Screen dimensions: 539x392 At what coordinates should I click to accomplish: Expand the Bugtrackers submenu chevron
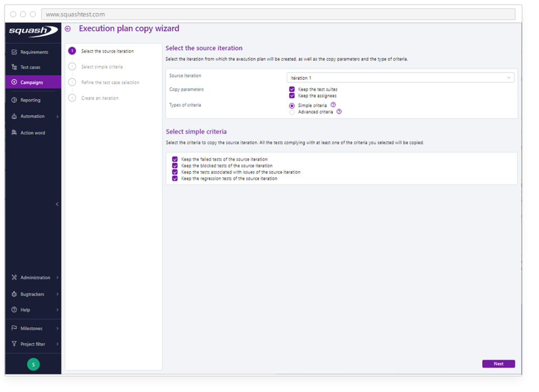pos(57,294)
